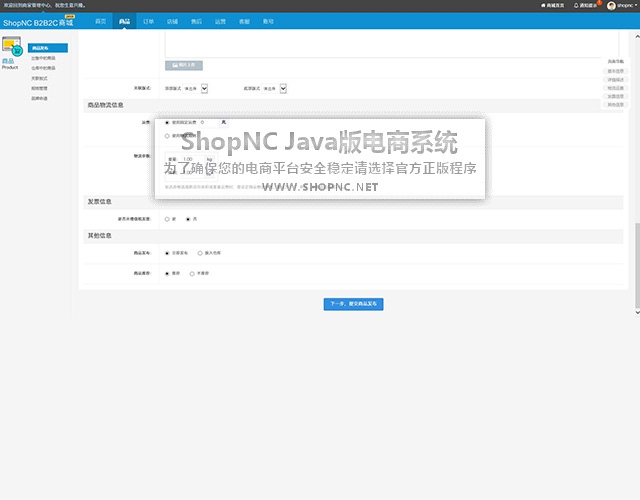Open 规格管理 in the left sidebar

[40, 89]
